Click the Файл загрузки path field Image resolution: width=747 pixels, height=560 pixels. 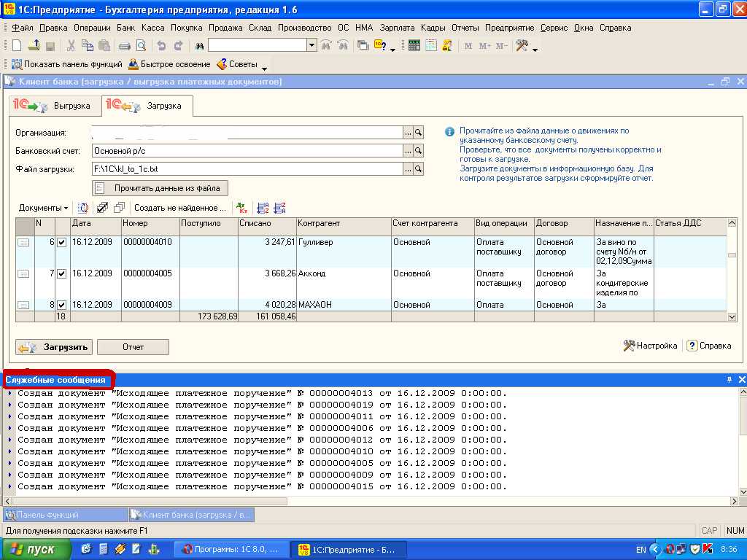(247, 169)
